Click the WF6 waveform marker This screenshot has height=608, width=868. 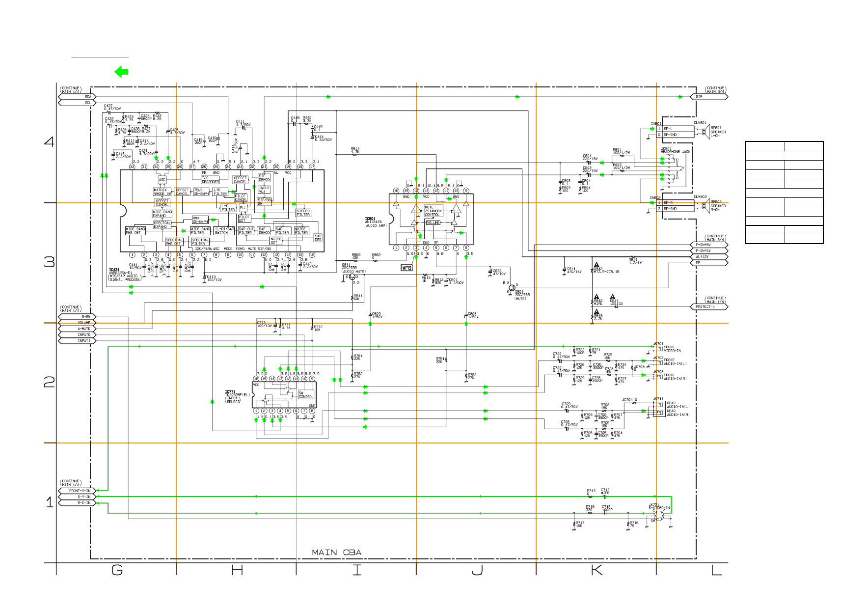407,268
